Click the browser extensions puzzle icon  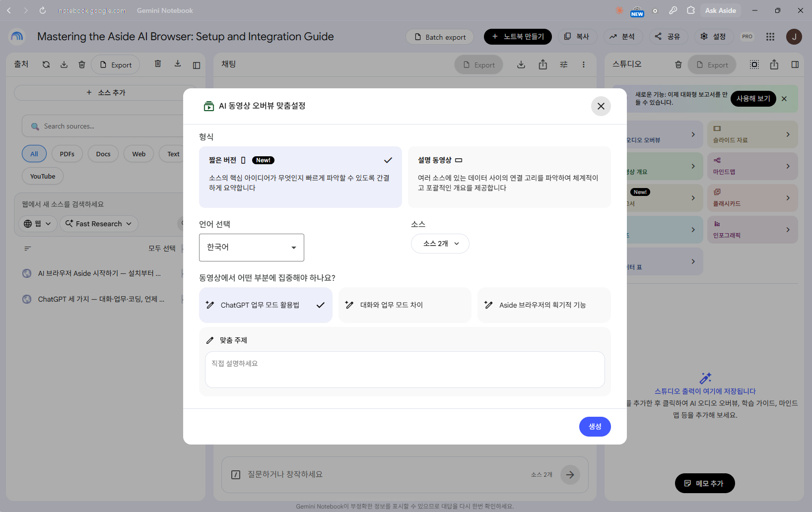click(x=691, y=10)
